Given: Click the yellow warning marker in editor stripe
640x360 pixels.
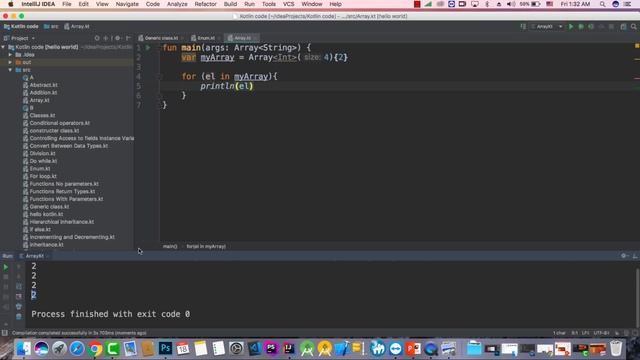Looking at the screenshot, I should pos(637,46).
